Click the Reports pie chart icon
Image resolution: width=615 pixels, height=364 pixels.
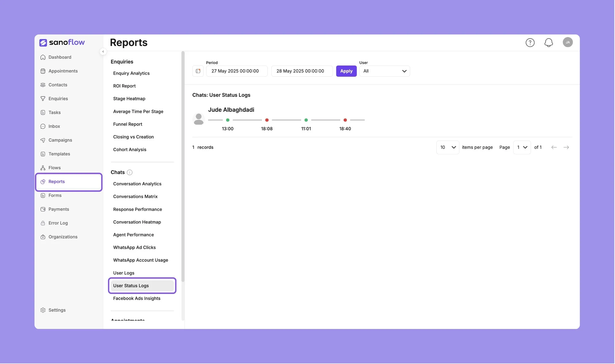pos(43,182)
